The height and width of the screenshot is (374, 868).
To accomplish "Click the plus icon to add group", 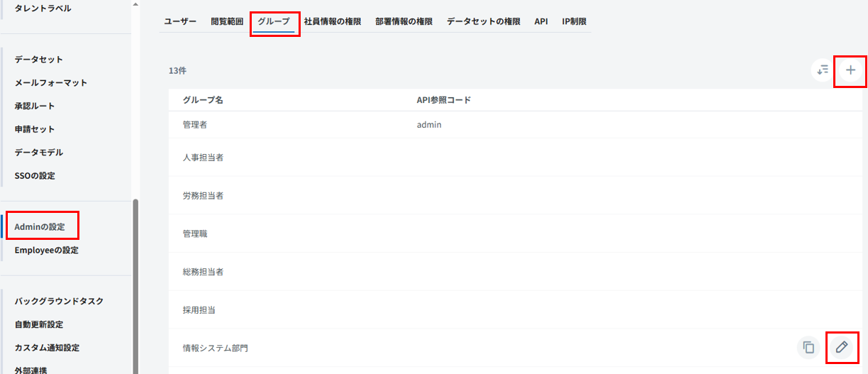I will click(851, 70).
